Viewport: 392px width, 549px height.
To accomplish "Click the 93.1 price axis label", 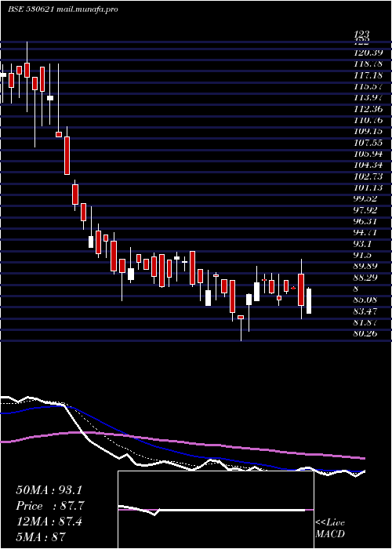I will pos(363,243).
